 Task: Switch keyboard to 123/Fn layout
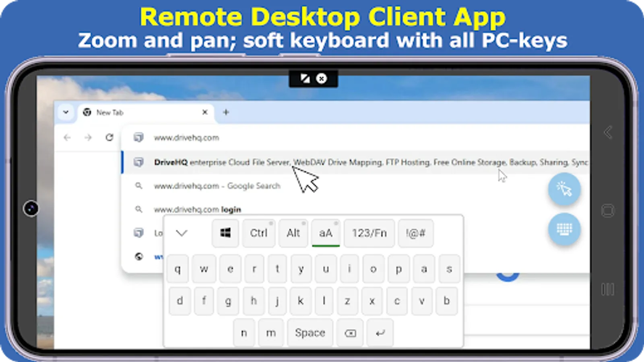pos(369,233)
